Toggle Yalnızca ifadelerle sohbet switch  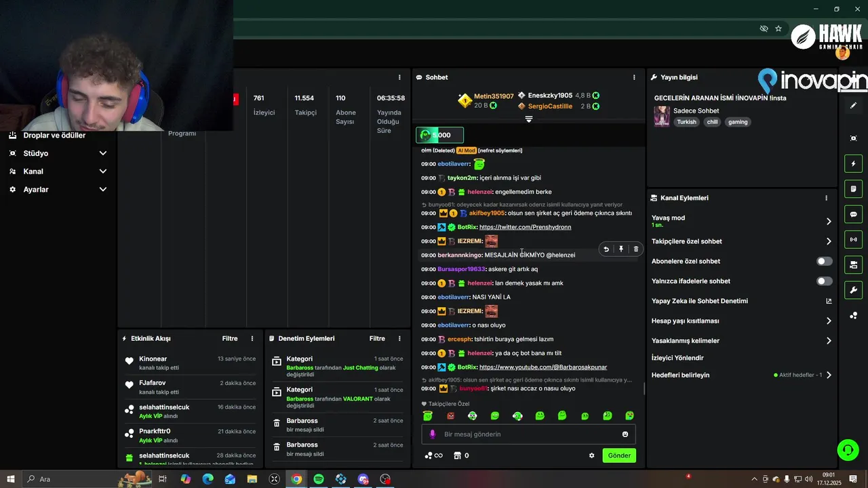(825, 281)
